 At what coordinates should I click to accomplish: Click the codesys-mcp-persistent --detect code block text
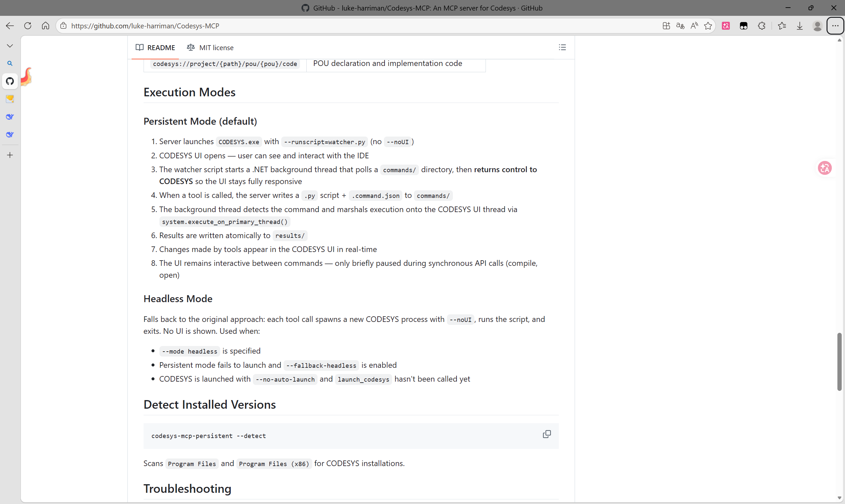(x=209, y=436)
